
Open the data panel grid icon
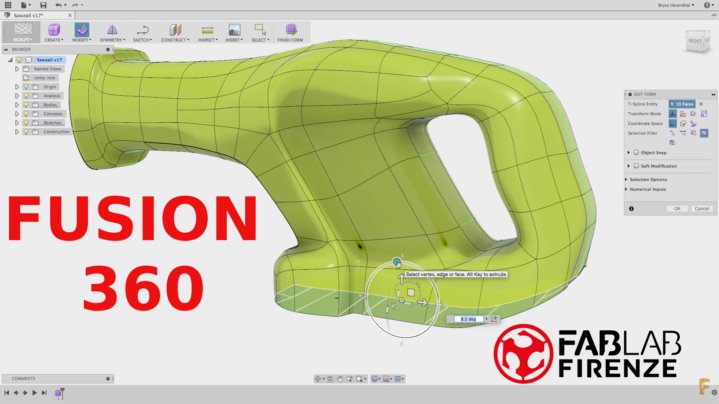[8, 5]
